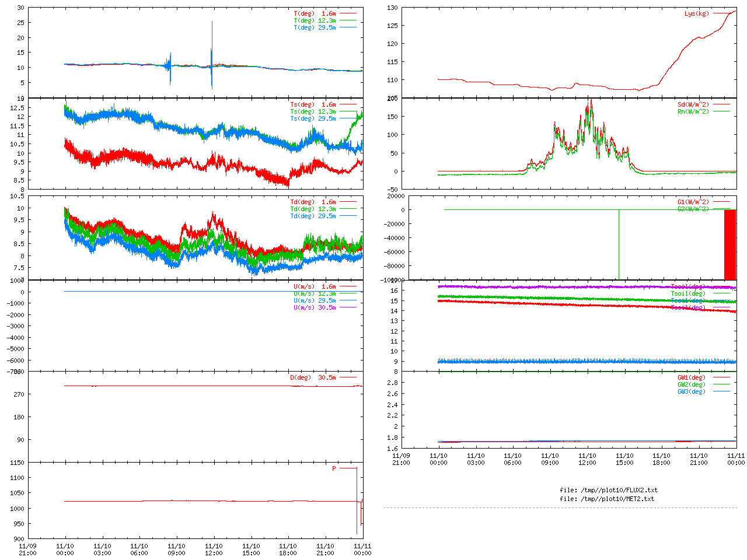The height and width of the screenshot is (560, 747).
Task: Pick the blue T(deg) 29.5m legend entry
Action: pos(315,27)
